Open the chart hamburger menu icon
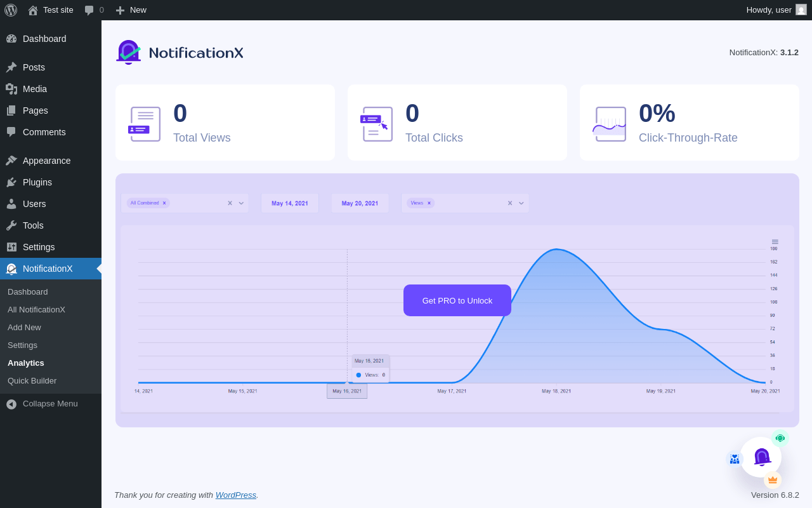Screen dimensions: 812x508 pos(775,242)
